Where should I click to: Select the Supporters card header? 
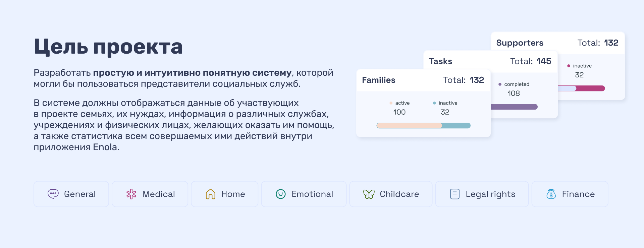(x=520, y=43)
